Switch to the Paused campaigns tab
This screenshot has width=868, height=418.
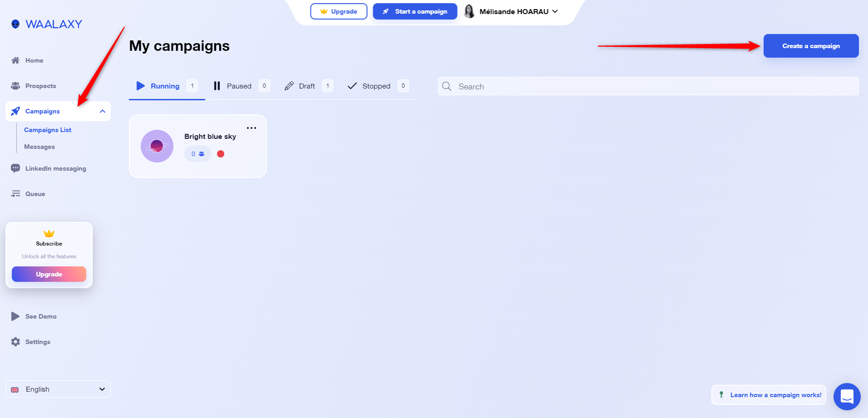242,86
